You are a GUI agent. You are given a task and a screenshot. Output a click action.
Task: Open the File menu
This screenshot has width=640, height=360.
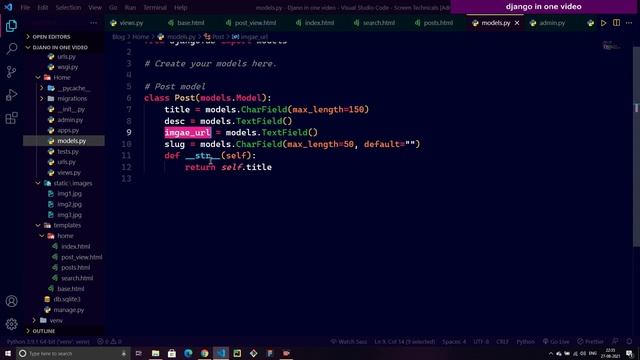25,7
